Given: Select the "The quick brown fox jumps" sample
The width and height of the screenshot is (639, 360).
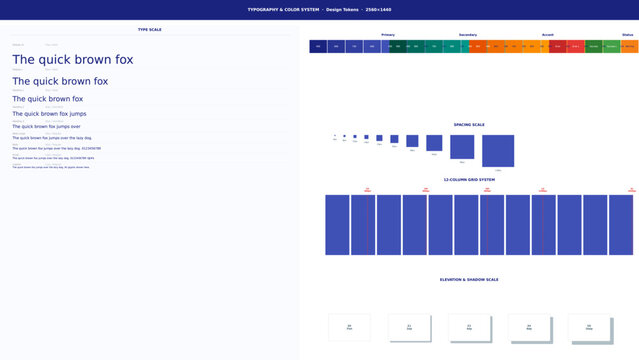Looking at the screenshot, I should coord(49,114).
